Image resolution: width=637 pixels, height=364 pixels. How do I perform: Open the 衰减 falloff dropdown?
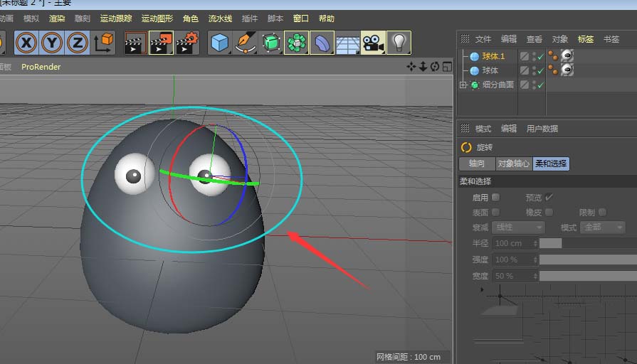[x=519, y=227]
